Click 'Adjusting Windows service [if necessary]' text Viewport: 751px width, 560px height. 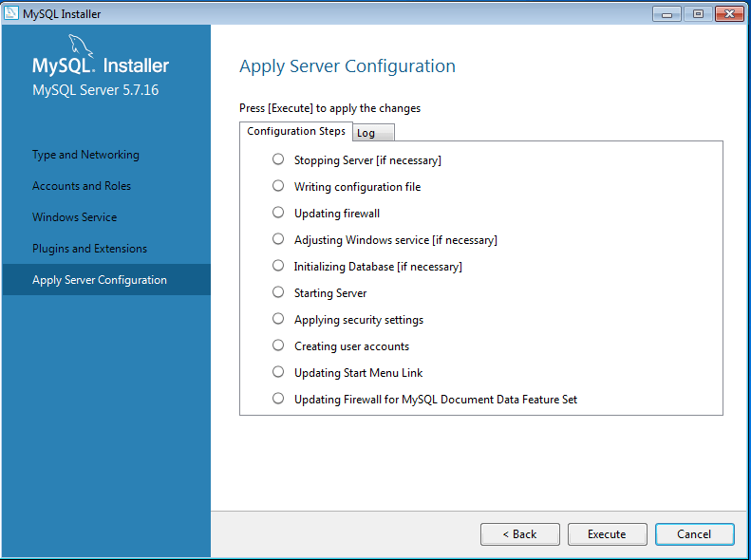(396, 240)
